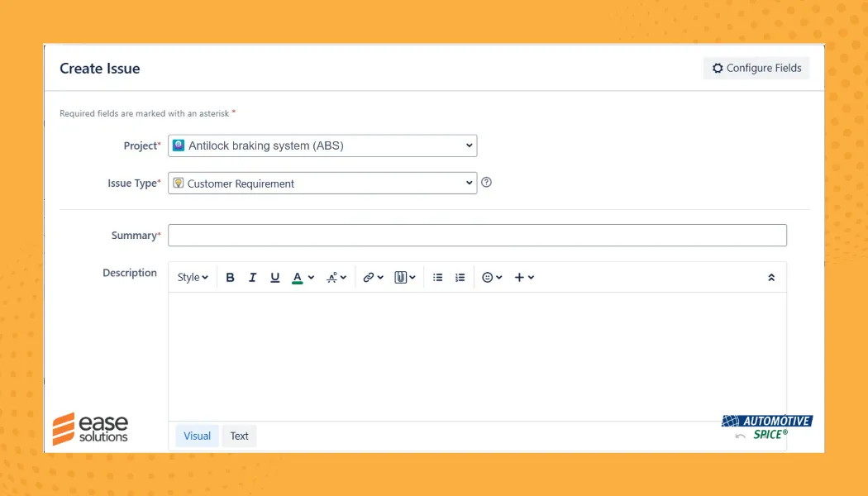The width and height of the screenshot is (868, 496).
Task: Insert a numbered list in the description
Action: pos(460,277)
